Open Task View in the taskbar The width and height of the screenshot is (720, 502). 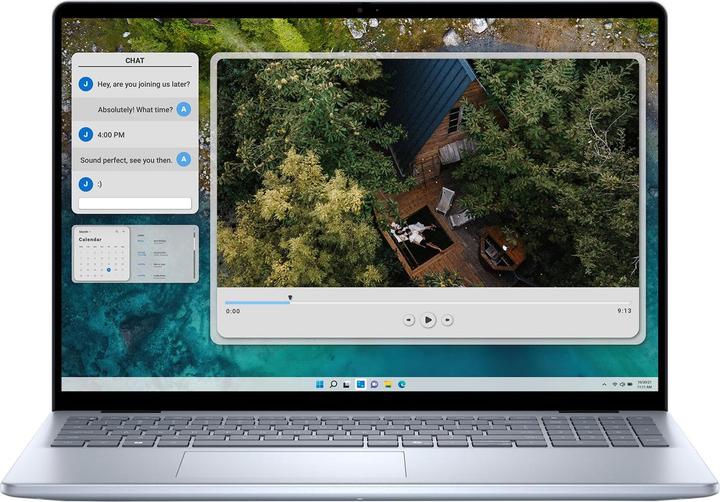346,384
